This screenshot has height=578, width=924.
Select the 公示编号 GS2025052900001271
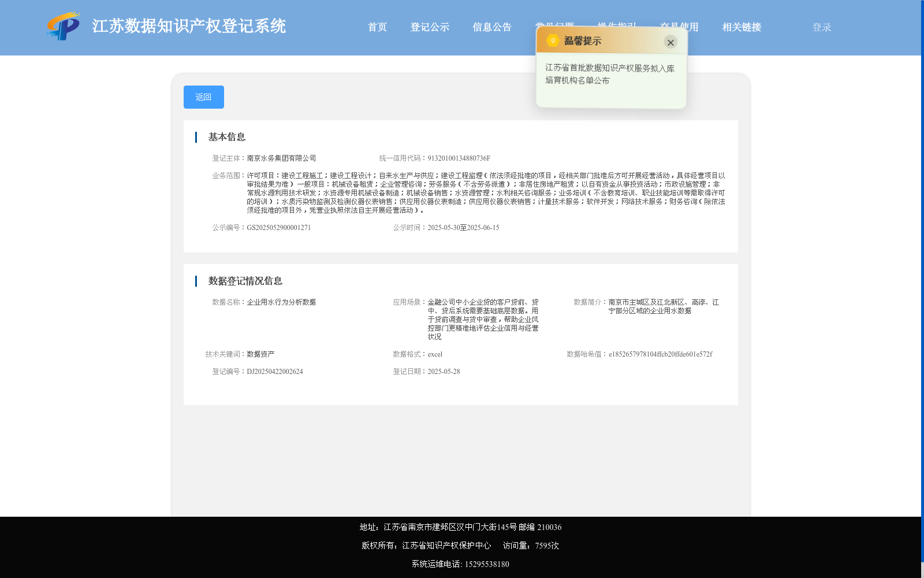(x=279, y=227)
